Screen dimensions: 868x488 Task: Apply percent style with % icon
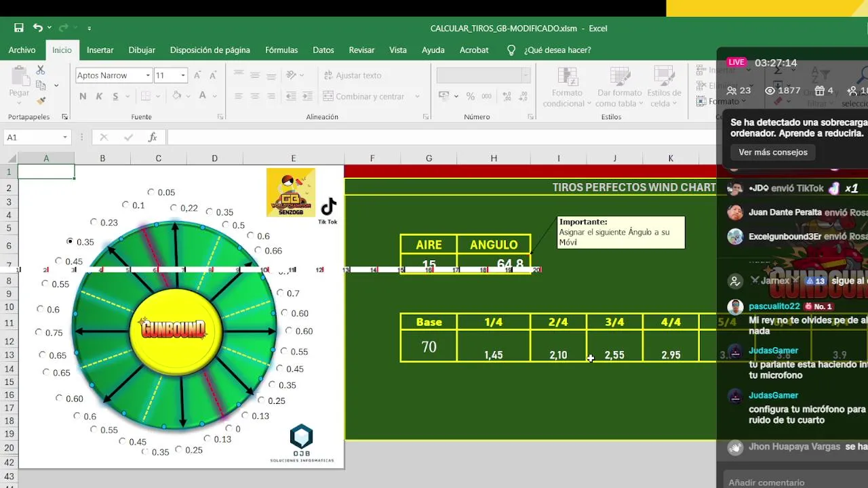coord(470,96)
